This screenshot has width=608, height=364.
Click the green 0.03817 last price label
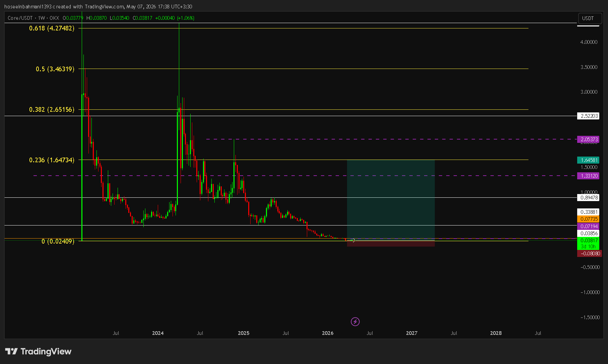click(x=589, y=241)
